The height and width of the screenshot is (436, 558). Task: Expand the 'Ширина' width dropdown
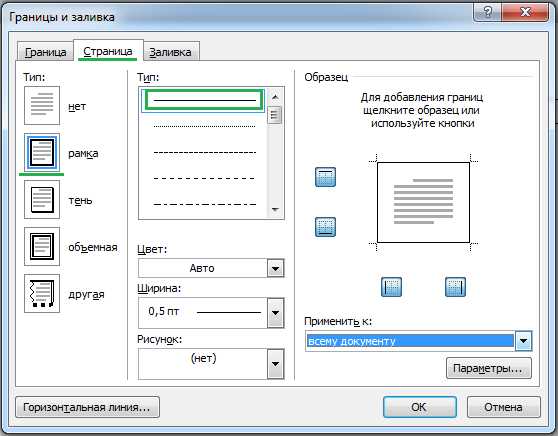[275, 313]
